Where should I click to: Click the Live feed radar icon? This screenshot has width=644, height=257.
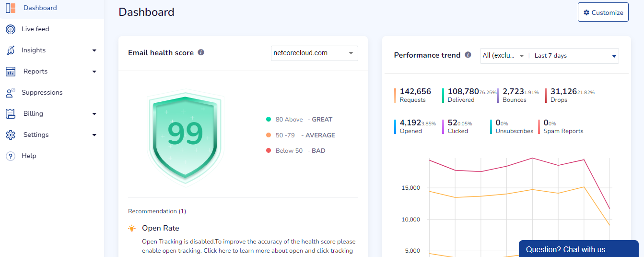(x=11, y=29)
